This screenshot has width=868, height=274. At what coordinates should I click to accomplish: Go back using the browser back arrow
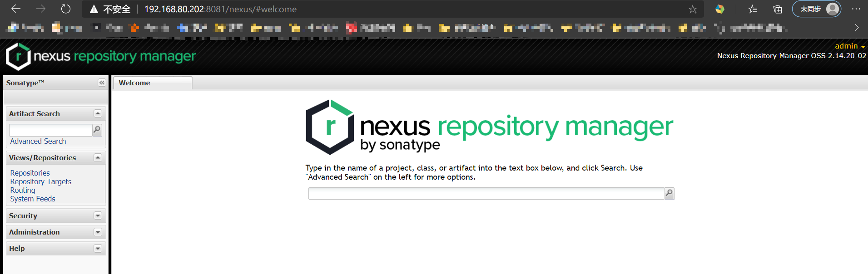point(16,9)
